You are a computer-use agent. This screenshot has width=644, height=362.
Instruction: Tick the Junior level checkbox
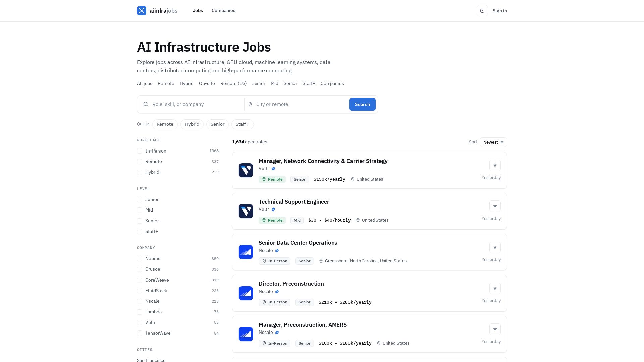tap(140, 200)
